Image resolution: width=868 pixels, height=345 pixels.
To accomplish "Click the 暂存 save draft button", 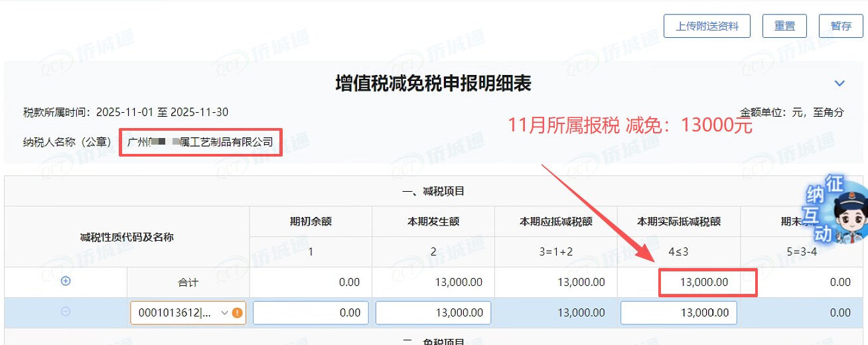I will (841, 26).
